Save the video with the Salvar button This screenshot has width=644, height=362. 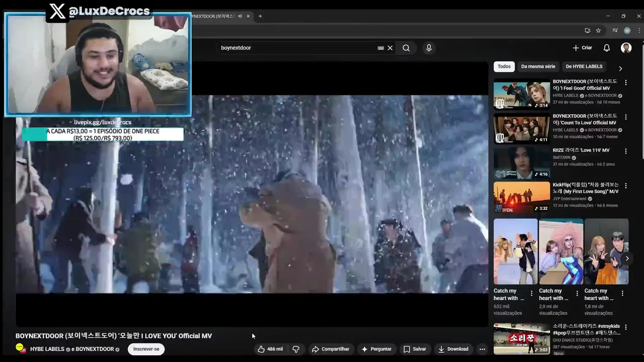coord(415,349)
